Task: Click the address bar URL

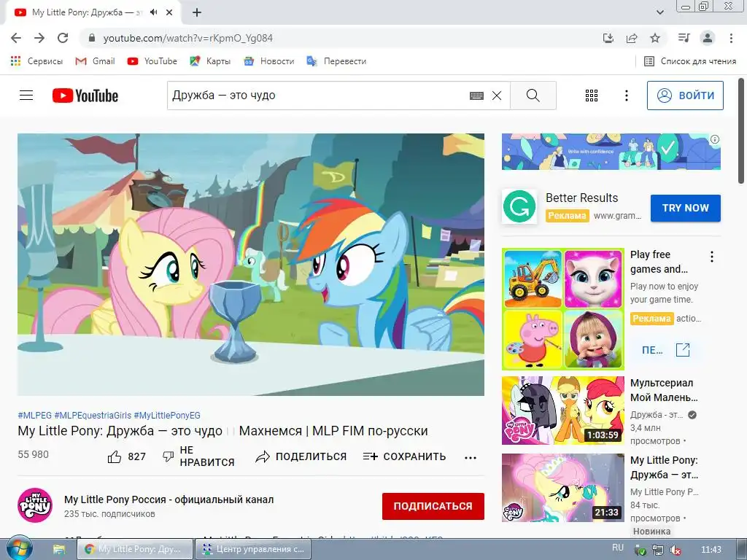Action: [x=188, y=38]
